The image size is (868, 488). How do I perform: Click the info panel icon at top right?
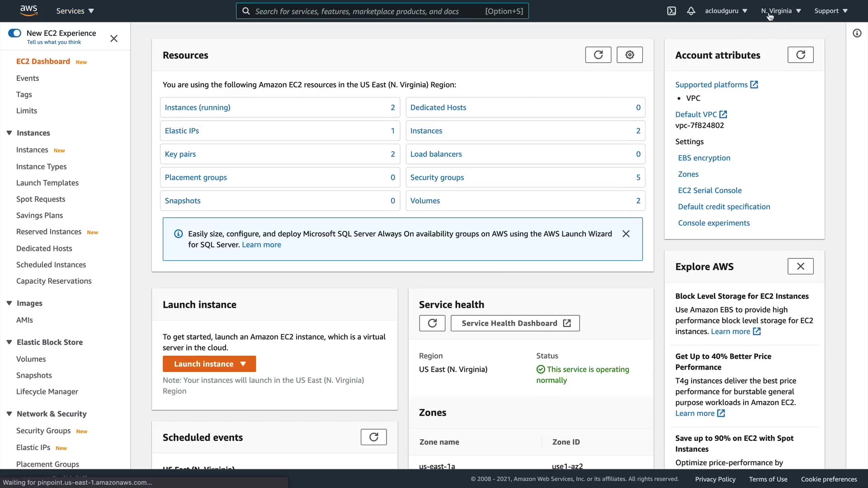tap(857, 33)
